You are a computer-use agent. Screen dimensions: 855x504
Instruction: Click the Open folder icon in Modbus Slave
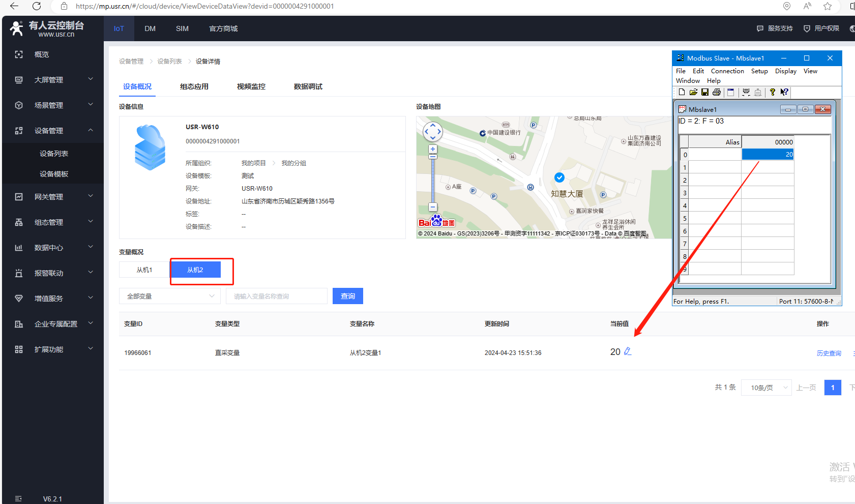(x=693, y=92)
